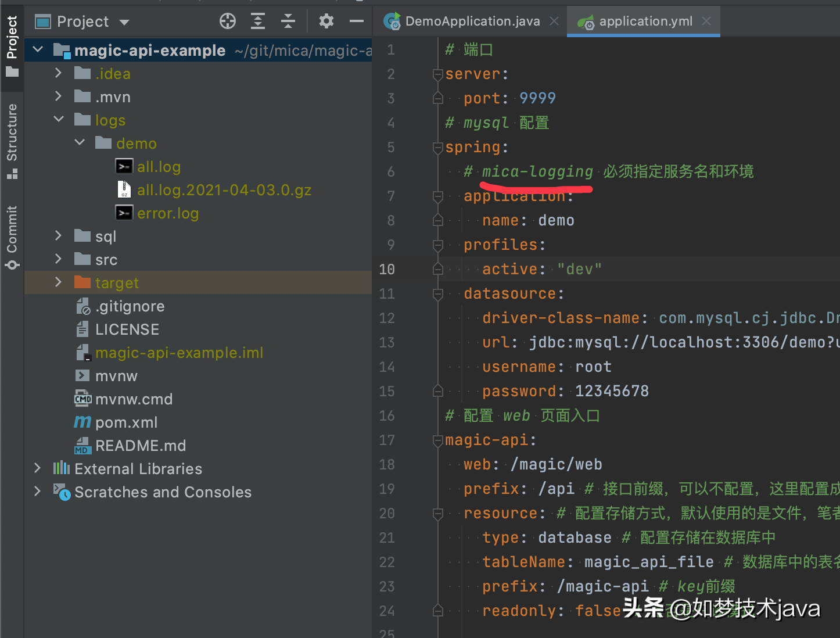Hide the Project panel with minus icon

pos(357,21)
